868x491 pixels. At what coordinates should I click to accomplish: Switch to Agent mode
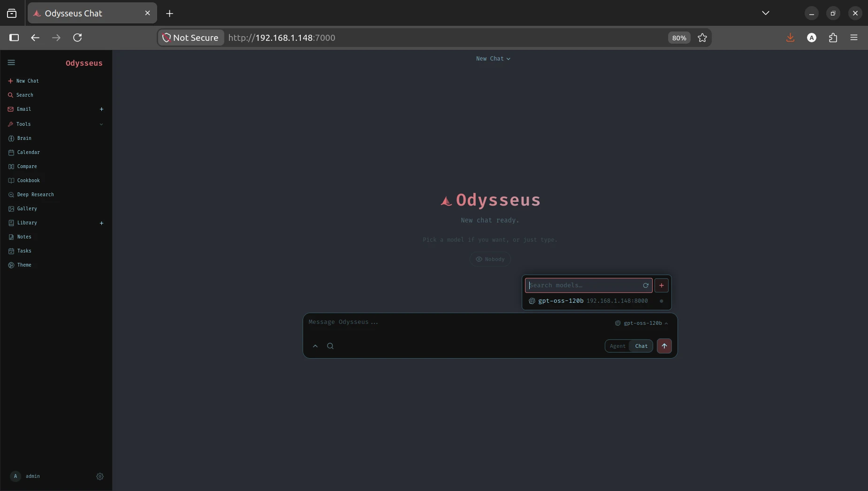click(x=617, y=346)
